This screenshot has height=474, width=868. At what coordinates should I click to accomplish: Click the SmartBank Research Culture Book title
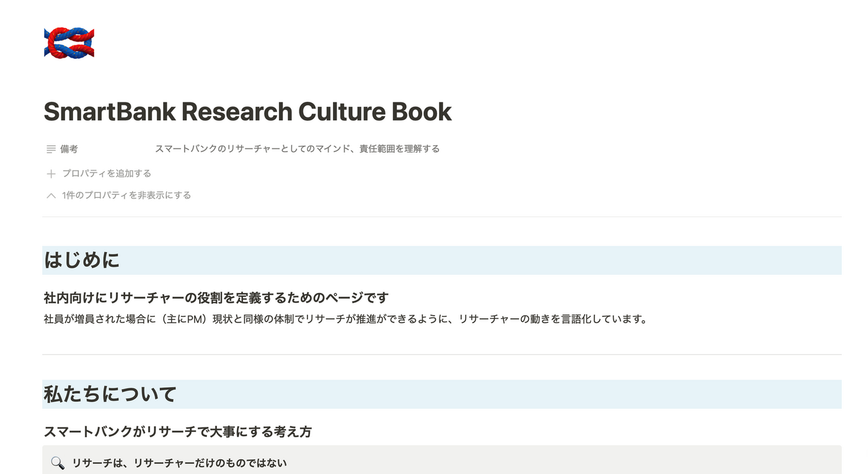point(248,112)
